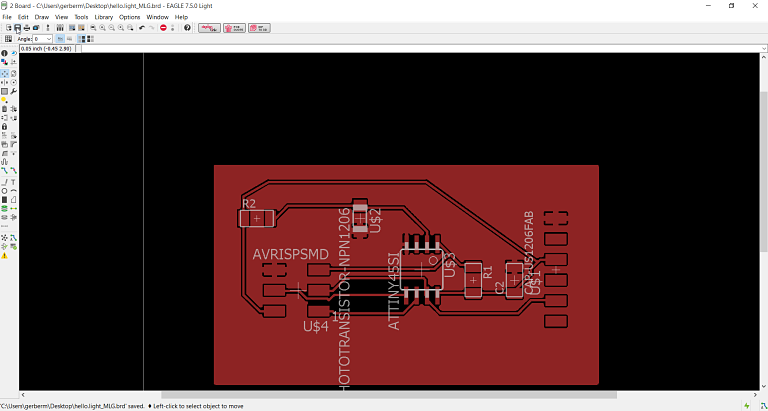Select the Circle drawing tool
The width and height of the screenshot is (768, 411).
click(4, 191)
